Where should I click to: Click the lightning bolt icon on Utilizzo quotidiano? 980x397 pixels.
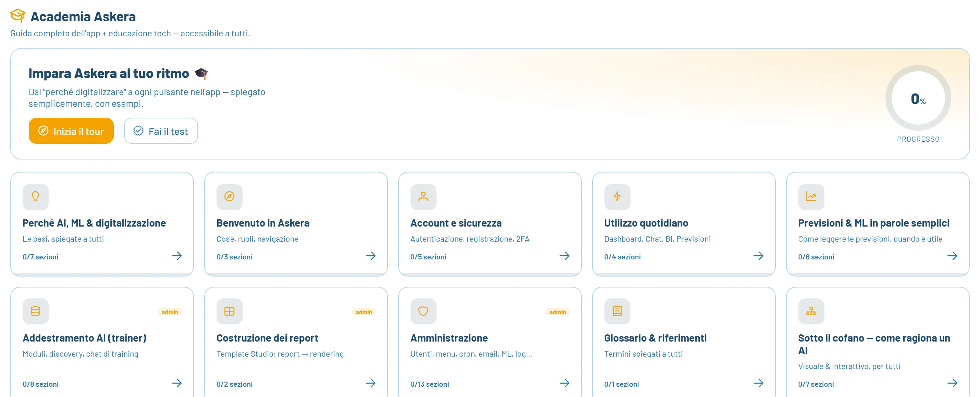[617, 196]
